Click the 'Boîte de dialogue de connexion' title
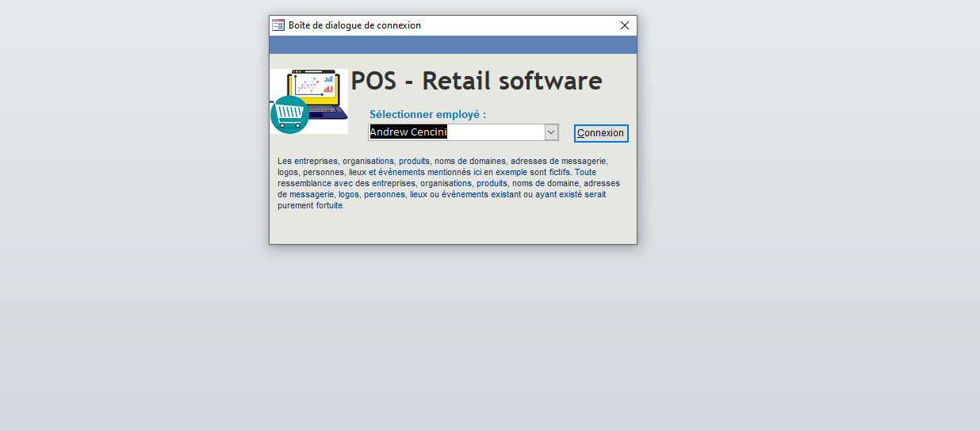The width and height of the screenshot is (980, 431). click(354, 25)
